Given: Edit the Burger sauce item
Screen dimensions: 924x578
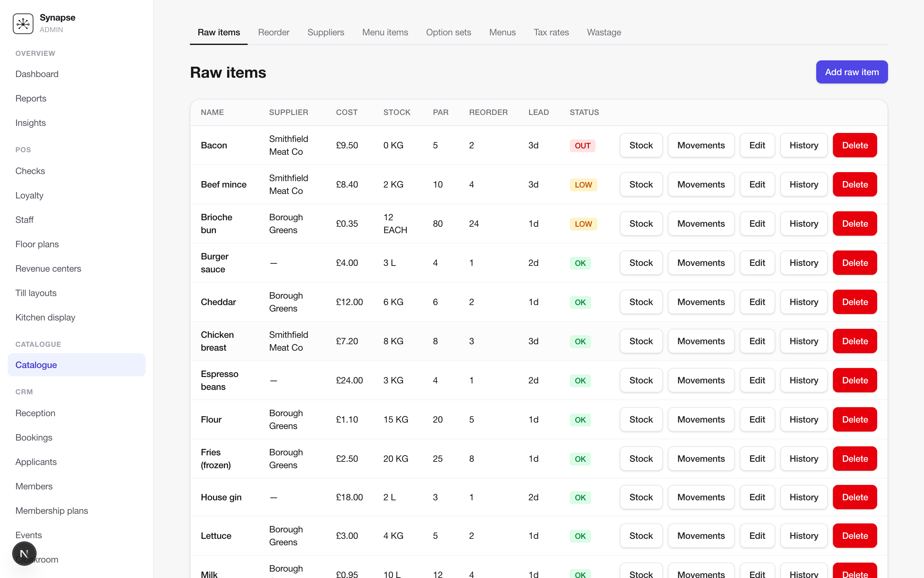Looking at the screenshot, I should 757,263.
